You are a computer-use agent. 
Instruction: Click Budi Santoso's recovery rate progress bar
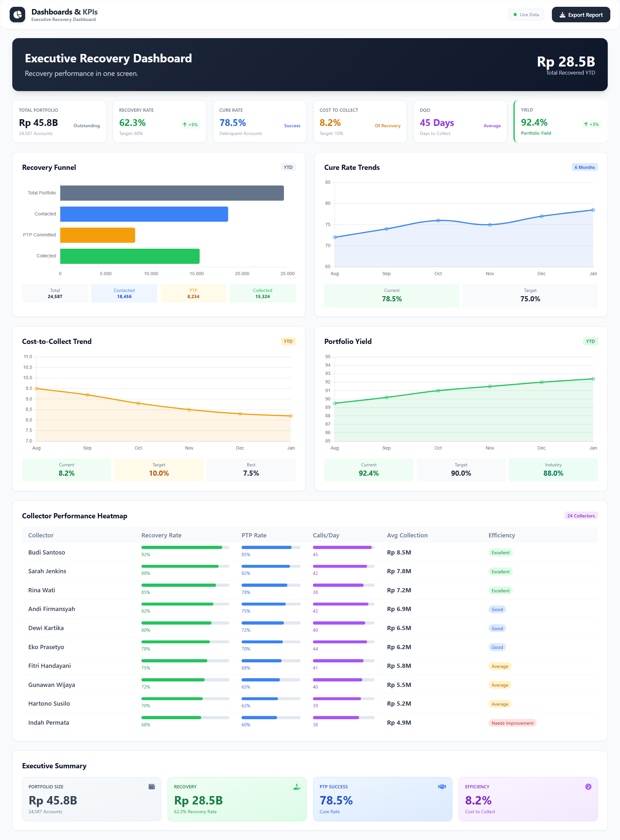point(185,547)
